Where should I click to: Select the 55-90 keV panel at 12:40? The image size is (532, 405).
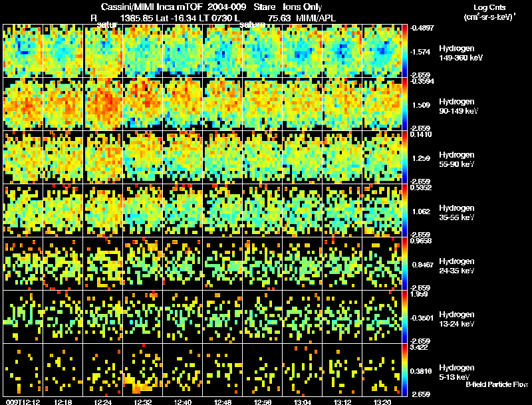[183, 158]
